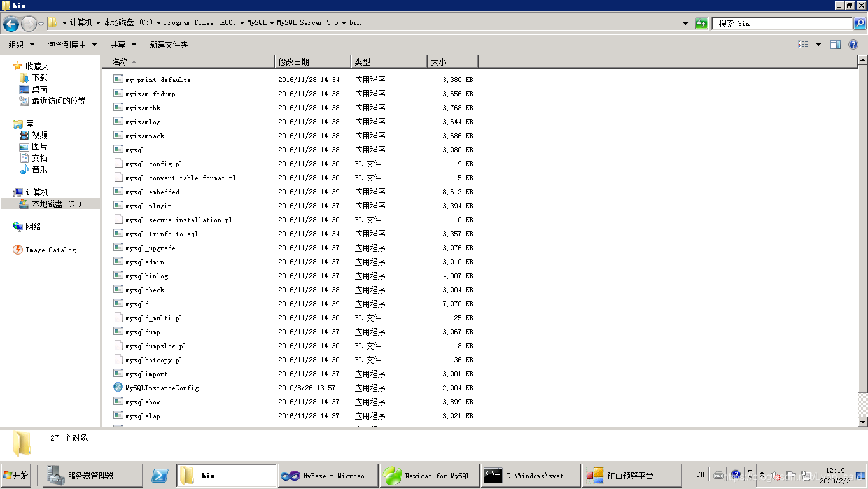Click the CH language indicator in tray
868x489 pixels.
point(700,474)
